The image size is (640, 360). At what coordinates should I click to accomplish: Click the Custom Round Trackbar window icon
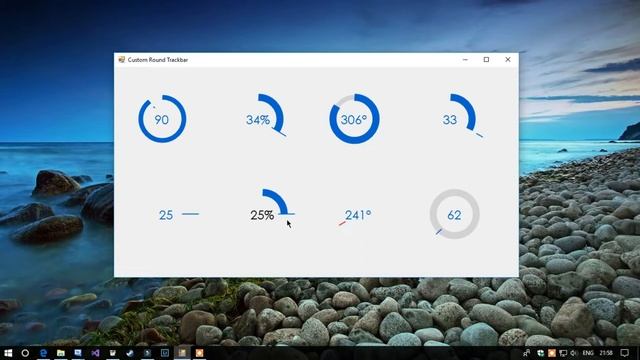point(121,60)
